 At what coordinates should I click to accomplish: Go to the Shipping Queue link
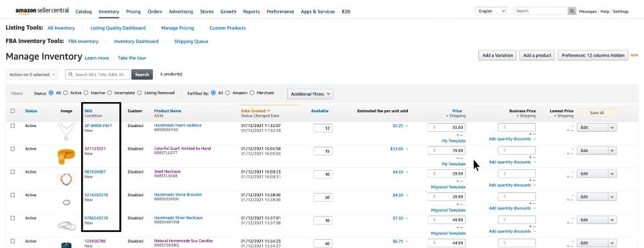(x=191, y=42)
